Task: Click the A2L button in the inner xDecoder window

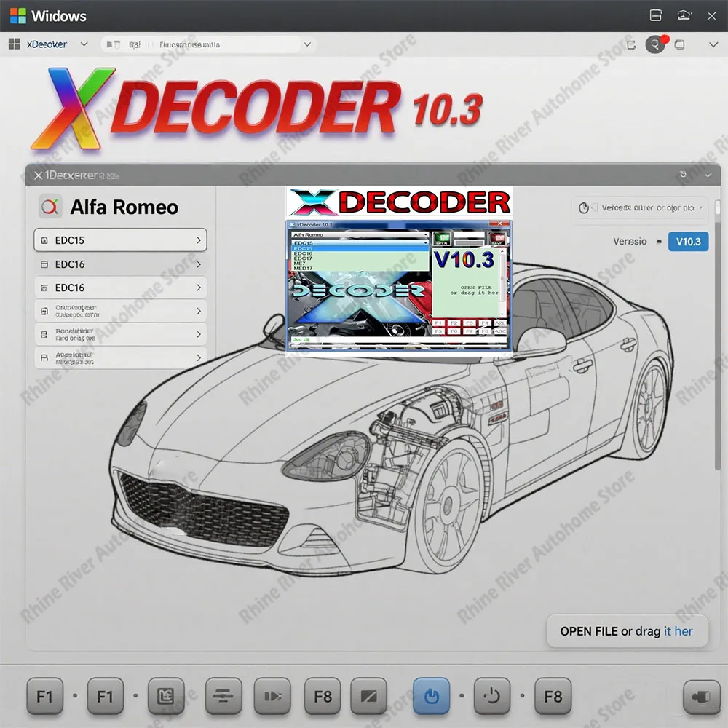Action: click(500, 323)
